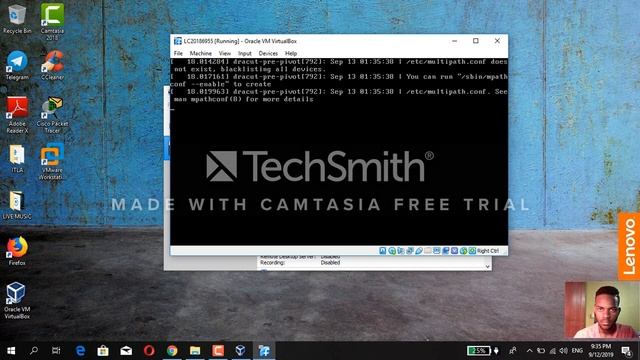Open network status tray icon
Image resolution: width=640 pixels, height=360 pixels.
pos(553,351)
